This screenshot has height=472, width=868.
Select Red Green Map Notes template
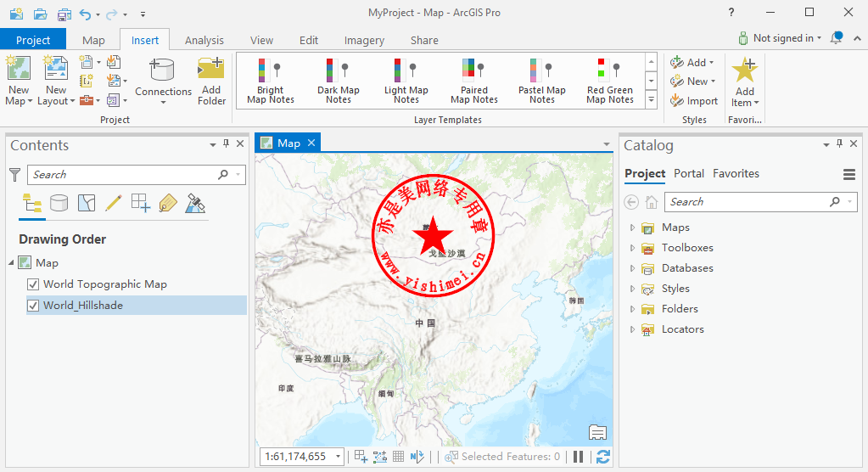coord(609,81)
